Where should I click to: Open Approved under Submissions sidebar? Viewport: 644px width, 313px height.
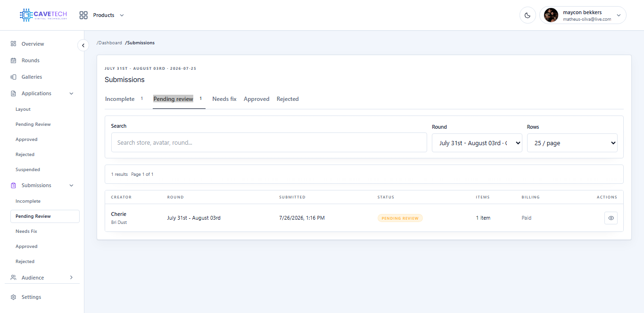(26, 247)
